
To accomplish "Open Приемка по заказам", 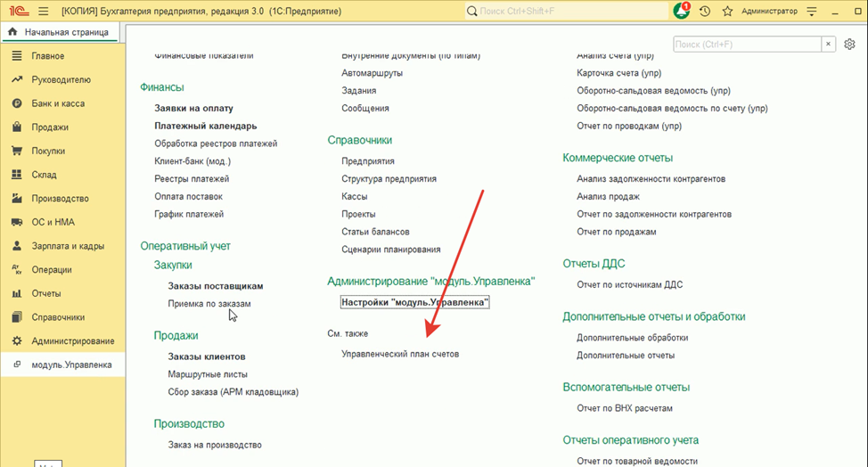I will pyautogui.click(x=209, y=304).
